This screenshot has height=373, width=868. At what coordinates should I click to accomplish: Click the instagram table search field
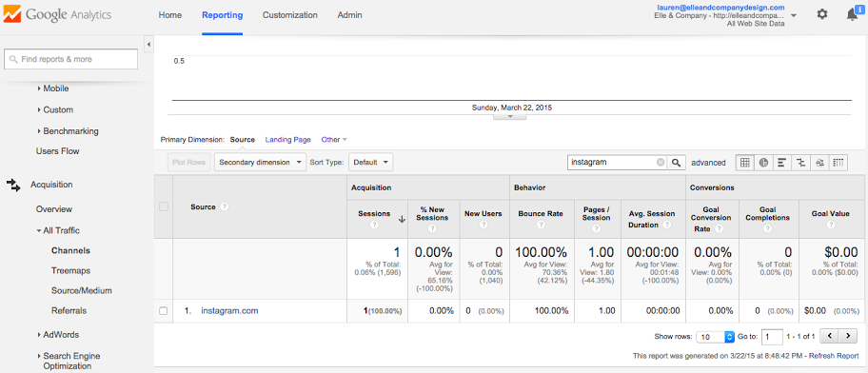tap(617, 162)
